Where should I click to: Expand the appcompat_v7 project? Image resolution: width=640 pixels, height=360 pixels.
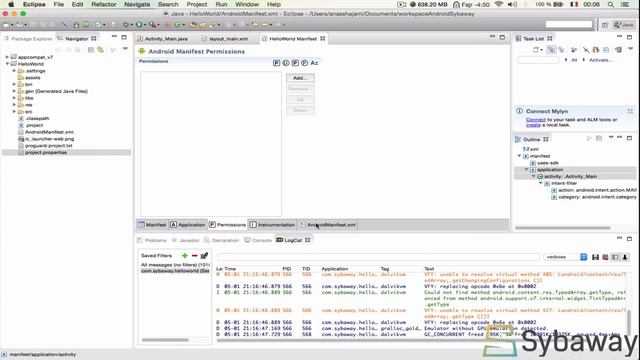click(7, 57)
